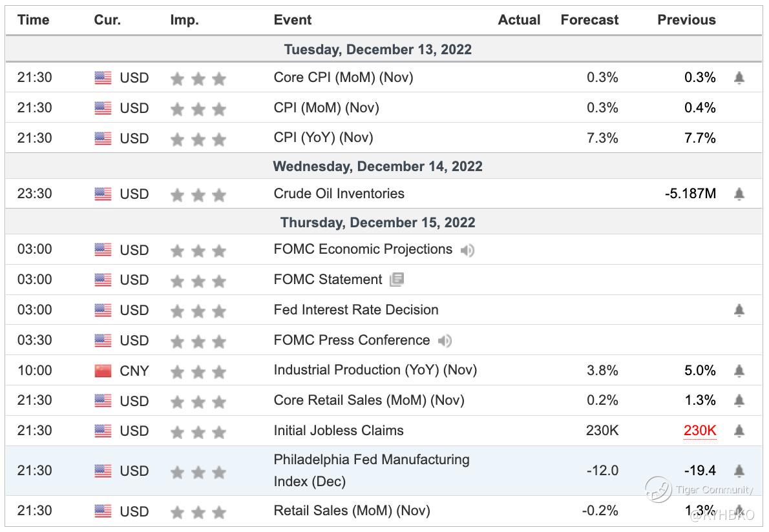
Task: Click the speaker icon beside FOMC Economic Projections
Action: point(467,251)
